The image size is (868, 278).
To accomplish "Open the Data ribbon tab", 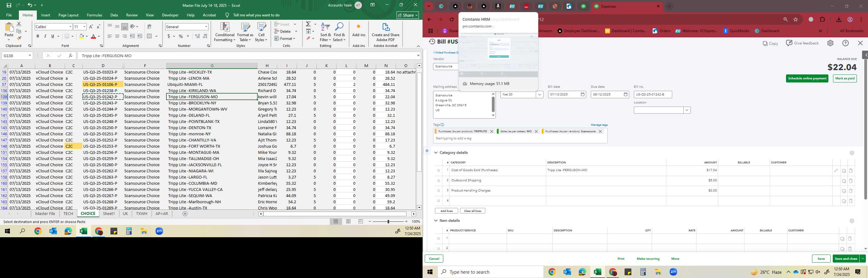I will 114,15.
